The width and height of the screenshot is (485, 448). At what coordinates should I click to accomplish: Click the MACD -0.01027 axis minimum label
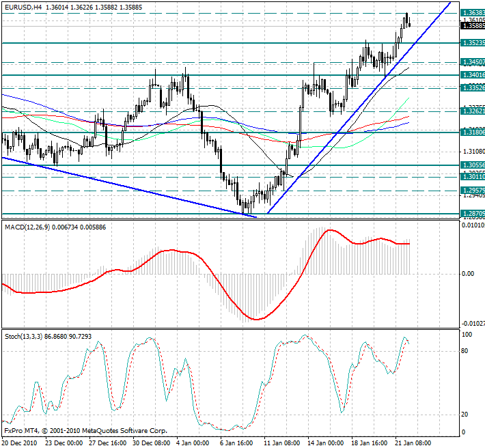[473, 324]
